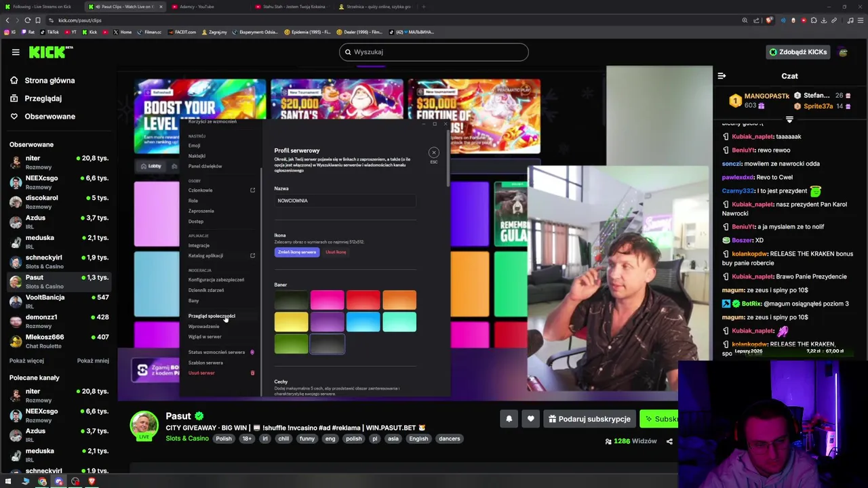Open VoeltBanicja channel in sidebar
This screenshot has width=868, height=488.
click(58, 301)
